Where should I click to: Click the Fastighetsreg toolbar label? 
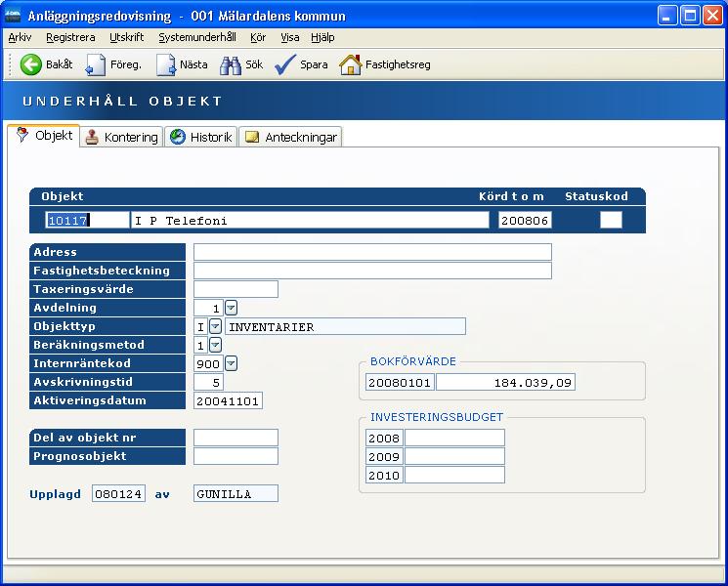pyautogui.click(x=398, y=65)
